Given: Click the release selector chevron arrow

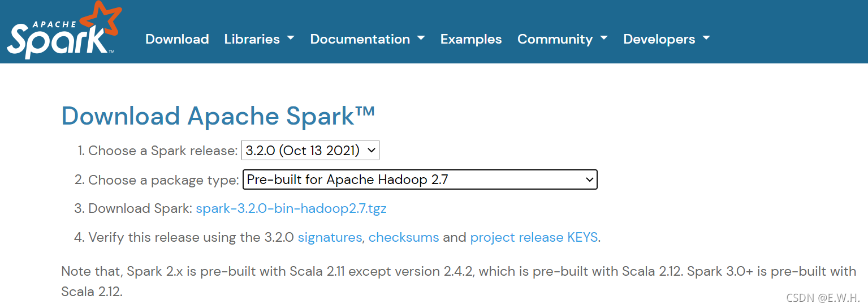Looking at the screenshot, I should [371, 151].
